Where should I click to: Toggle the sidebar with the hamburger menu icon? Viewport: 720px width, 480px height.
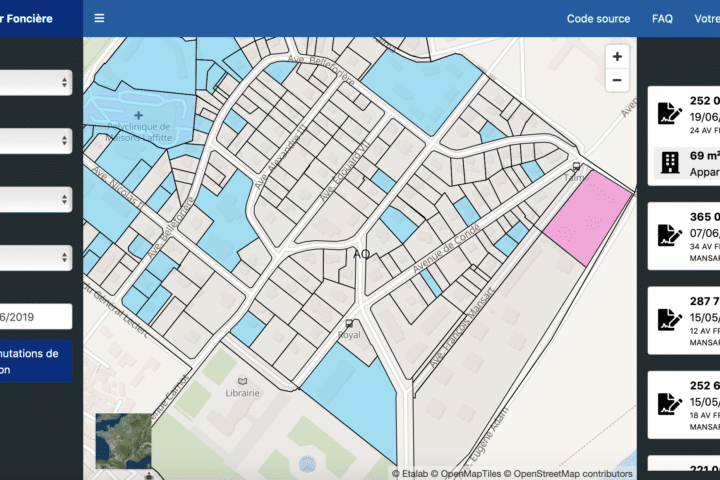point(99,18)
